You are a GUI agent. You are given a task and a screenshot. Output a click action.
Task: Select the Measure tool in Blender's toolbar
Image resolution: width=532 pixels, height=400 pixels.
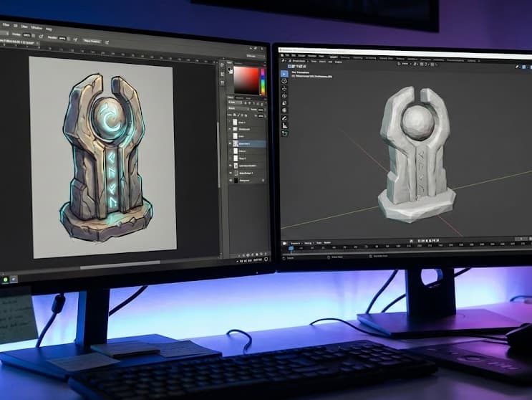[x=284, y=125]
